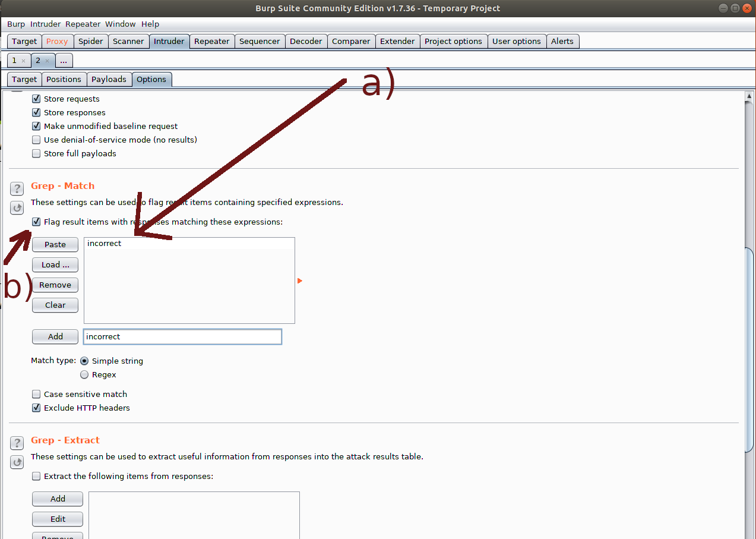Click Add next to the expression text field
Viewport: 756px width, 539px height.
pyautogui.click(x=55, y=336)
